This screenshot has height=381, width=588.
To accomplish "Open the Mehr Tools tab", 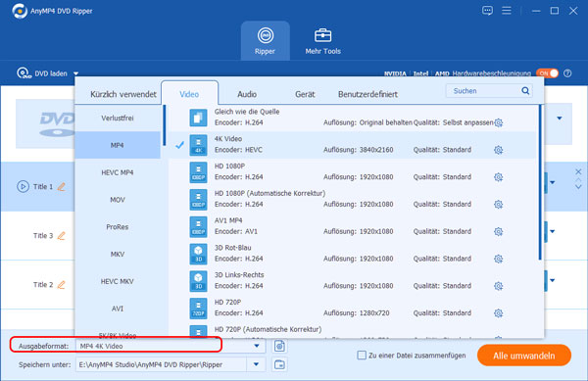I will [x=322, y=41].
